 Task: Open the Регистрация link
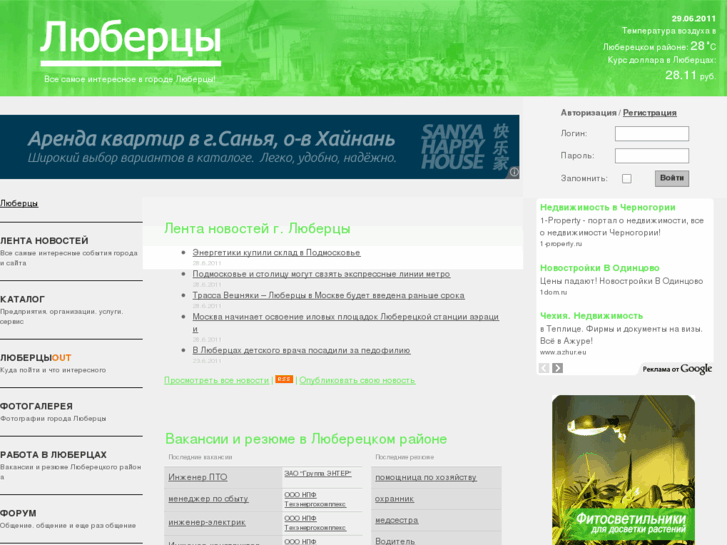click(650, 113)
